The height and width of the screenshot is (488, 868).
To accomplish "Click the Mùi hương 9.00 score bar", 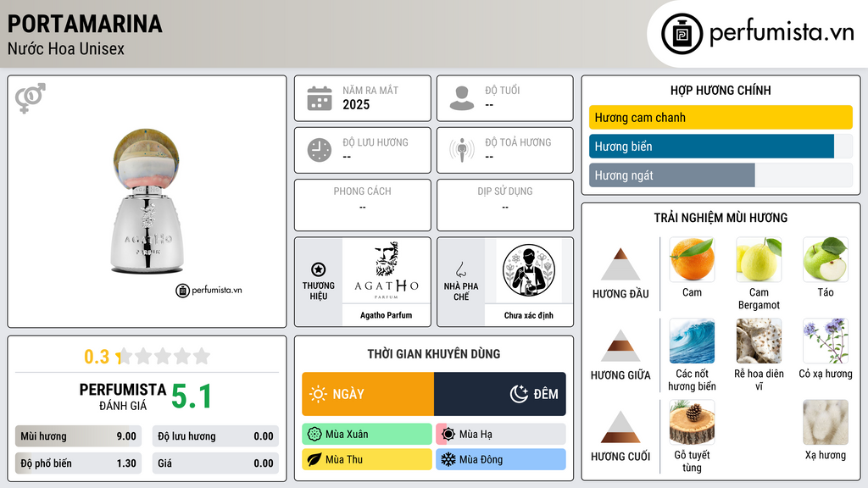I will [78, 436].
